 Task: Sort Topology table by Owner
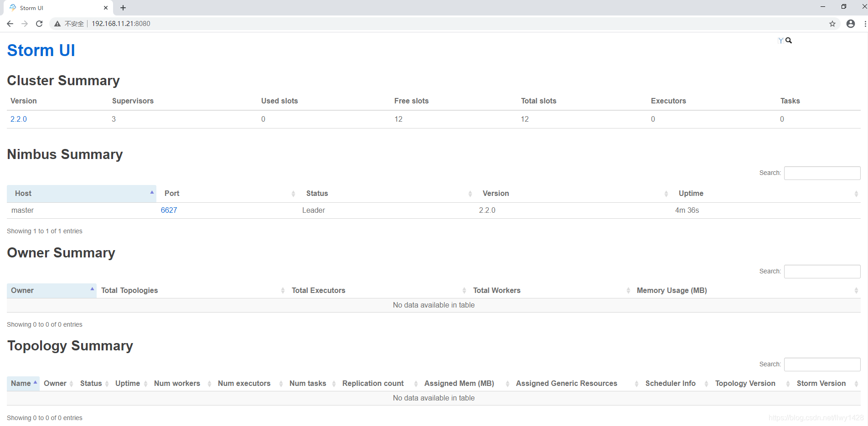tap(58, 384)
